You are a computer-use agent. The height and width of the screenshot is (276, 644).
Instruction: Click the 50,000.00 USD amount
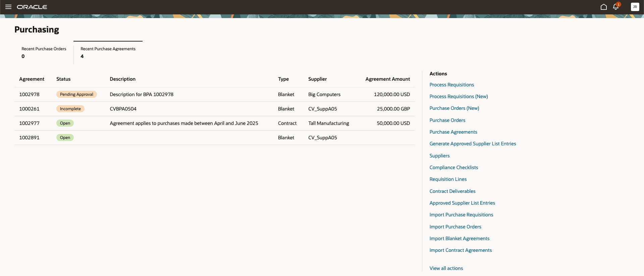click(393, 123)
